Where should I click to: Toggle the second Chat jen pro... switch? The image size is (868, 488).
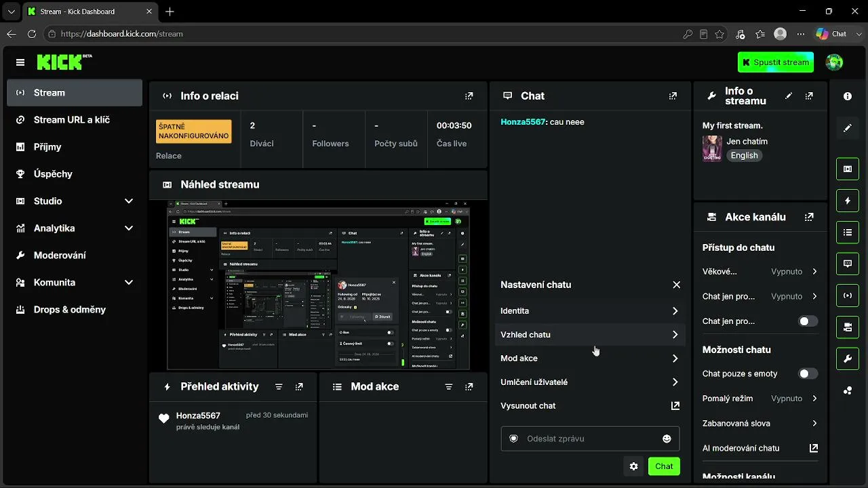coord(808,321)
